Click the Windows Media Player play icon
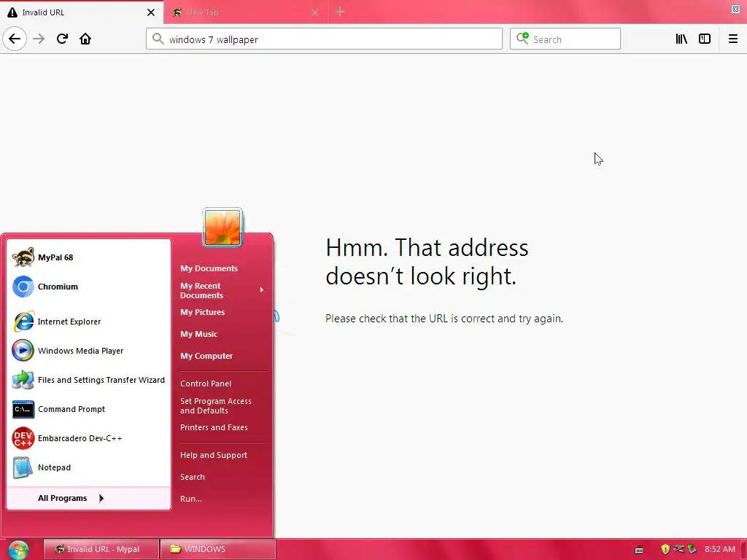Image resolution: width=747 pixels, height=560 pixels. (x=23, y=351)
